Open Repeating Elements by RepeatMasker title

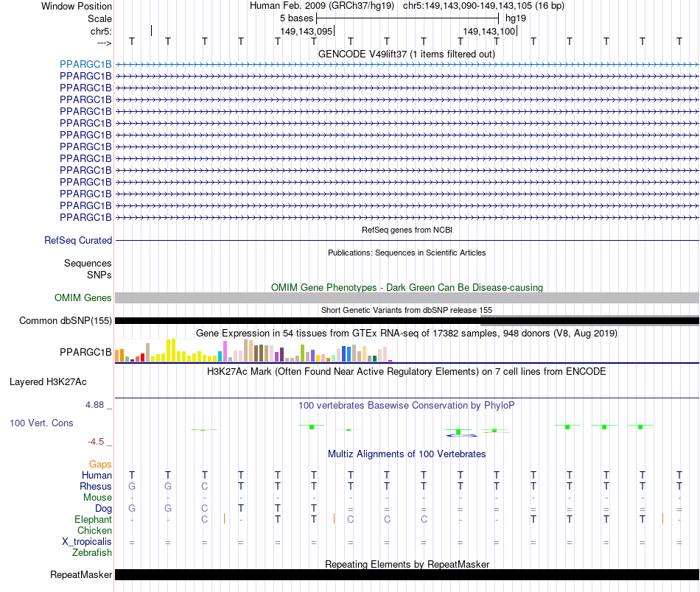coord(407,564)
